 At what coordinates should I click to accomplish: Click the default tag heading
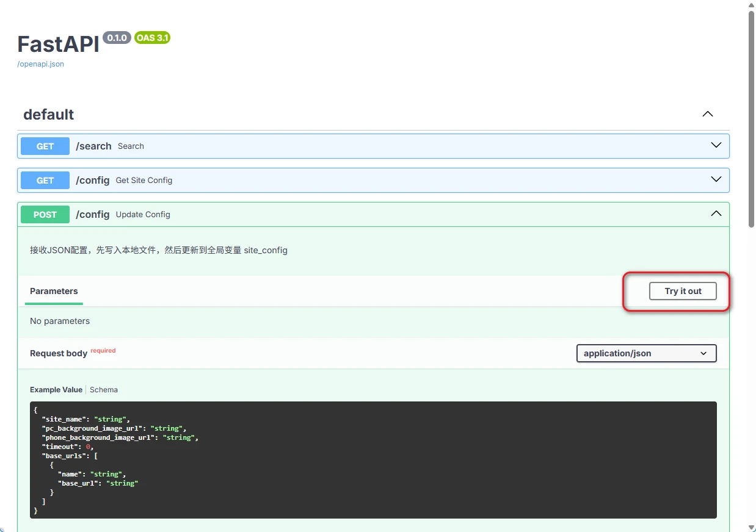pos(49,115)
